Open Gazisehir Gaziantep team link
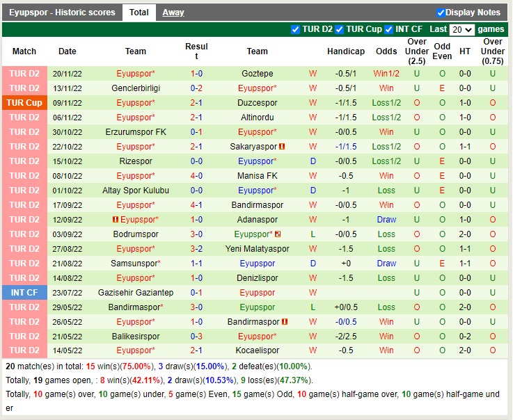Viewport: 513px width, 420px height. [x=136, y=293]
